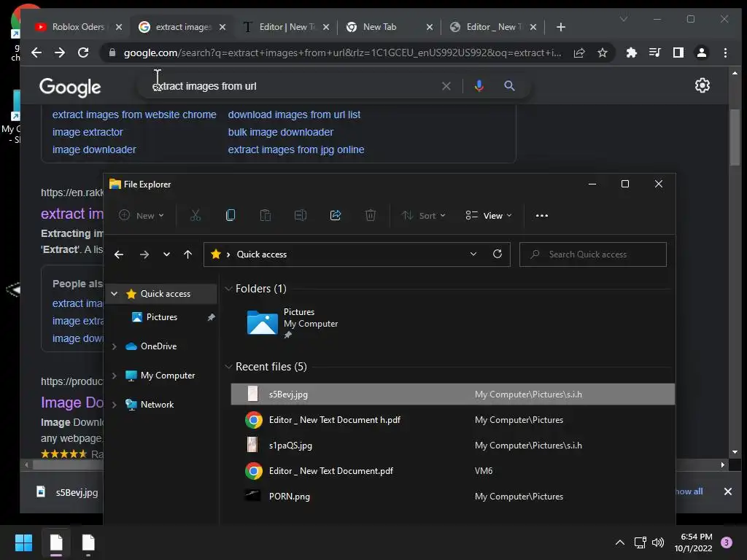Collapse the Quick access tree node

tap(115, 294)
